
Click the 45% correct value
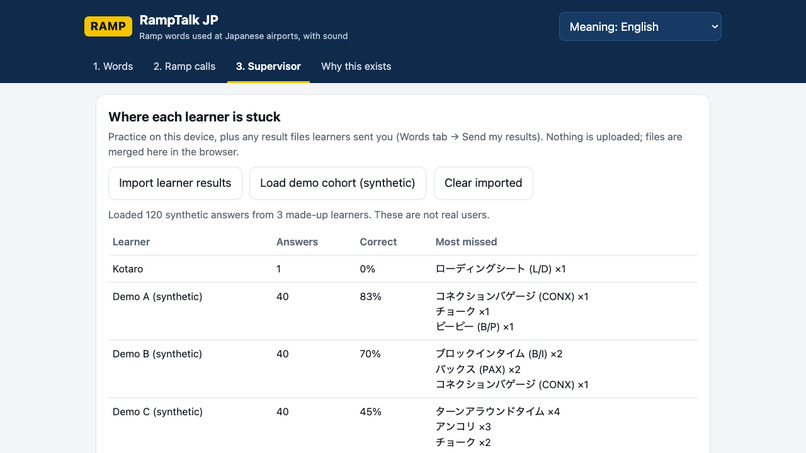pos(371,412)
